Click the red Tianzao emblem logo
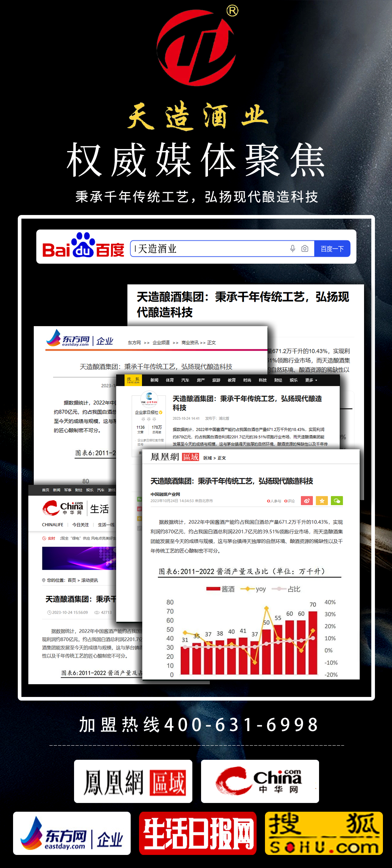Screen dimensions: 392x868 pyautogui.click(x=196, y=47)
